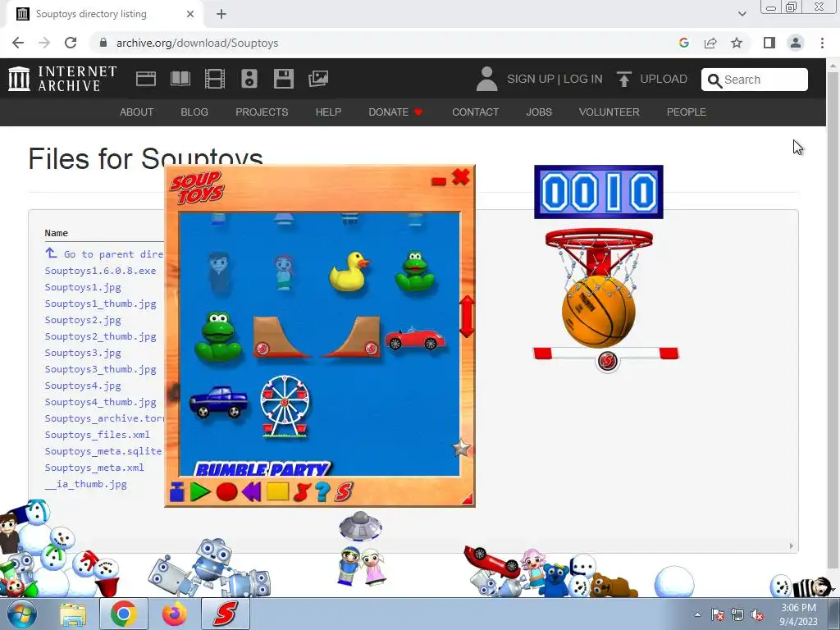Open the VOLUNTEER menu item
This screenshot has height=630, width=840.
point(609,112)
